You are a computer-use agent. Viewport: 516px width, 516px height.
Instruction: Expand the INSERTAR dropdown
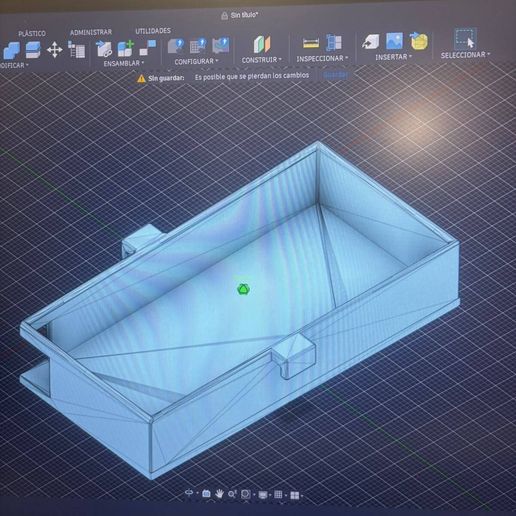pyautogui.click(x=394, y=57)
